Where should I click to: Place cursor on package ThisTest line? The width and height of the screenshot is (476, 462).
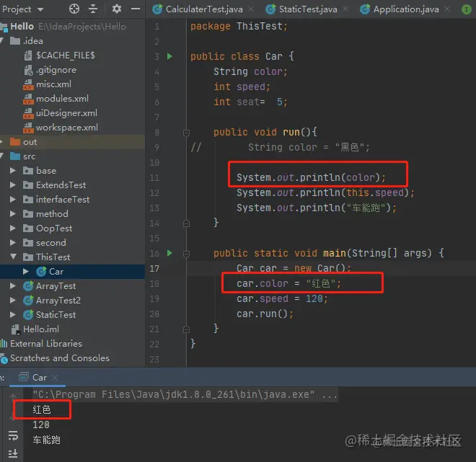(x=239, y=27)
